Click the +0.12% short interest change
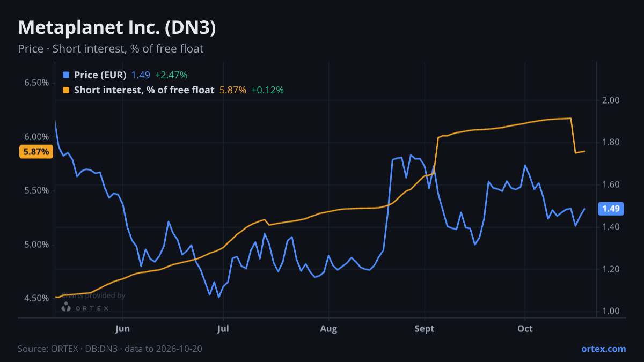 267,90
